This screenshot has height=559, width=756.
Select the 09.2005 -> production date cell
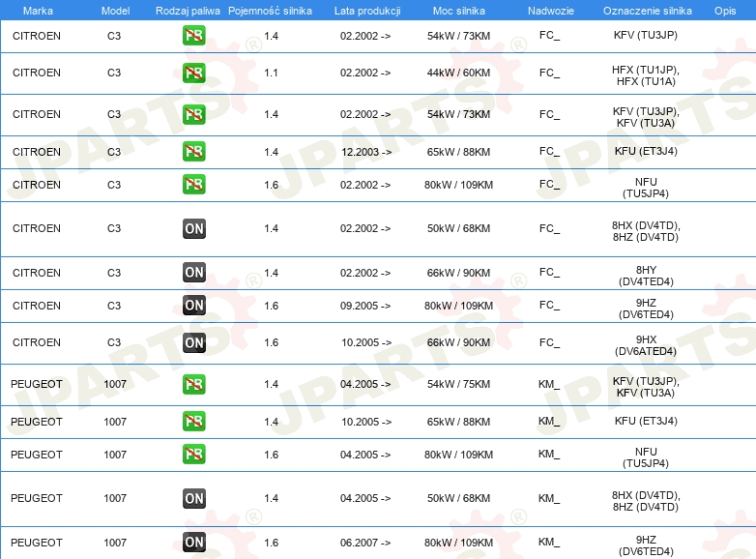(365, 306)
